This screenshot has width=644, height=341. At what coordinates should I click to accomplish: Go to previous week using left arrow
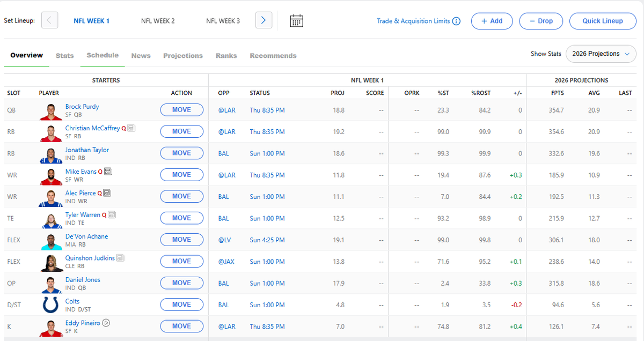[49, 20]
